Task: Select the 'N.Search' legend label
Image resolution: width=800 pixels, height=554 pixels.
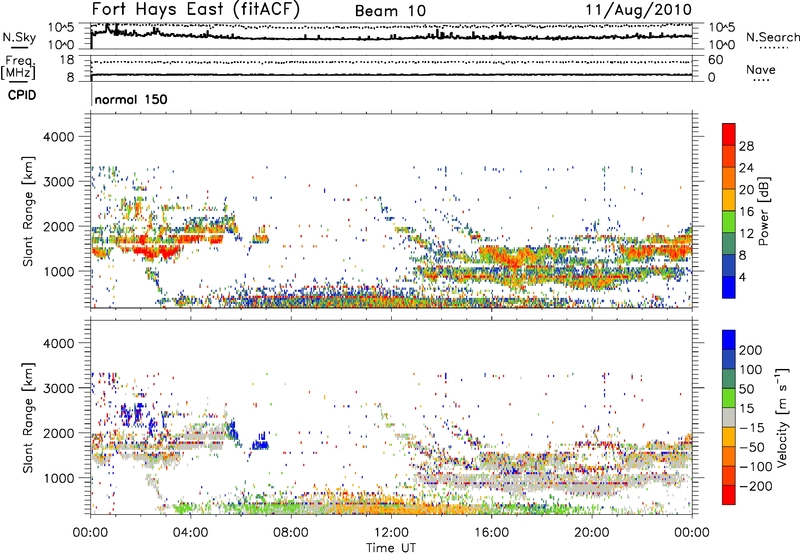Action: 772,37
